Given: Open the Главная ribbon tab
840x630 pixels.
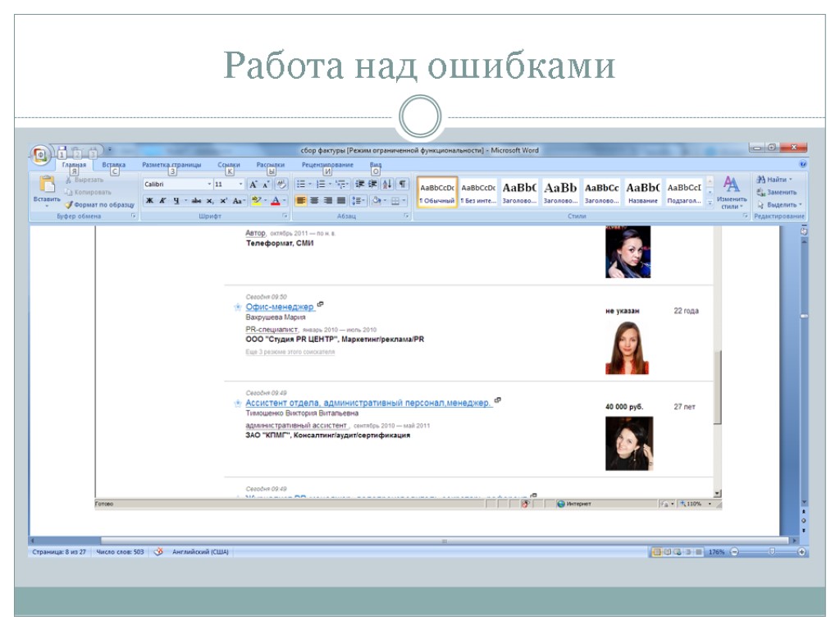Looking at the screenshot, I should coord(74,165).
